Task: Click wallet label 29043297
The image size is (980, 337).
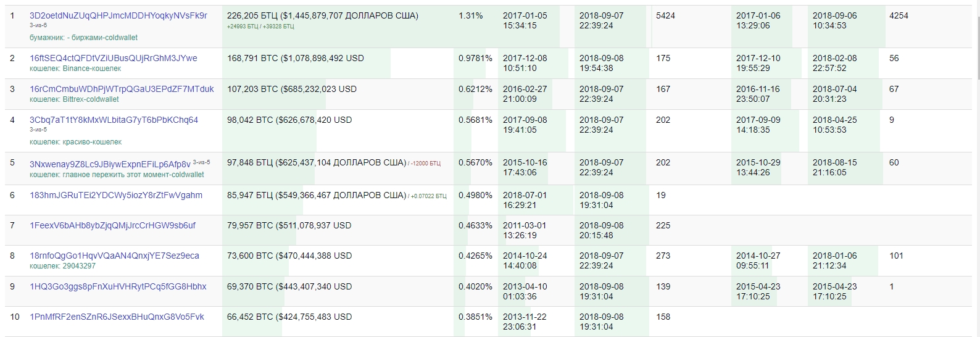Action: pos(79,266)
